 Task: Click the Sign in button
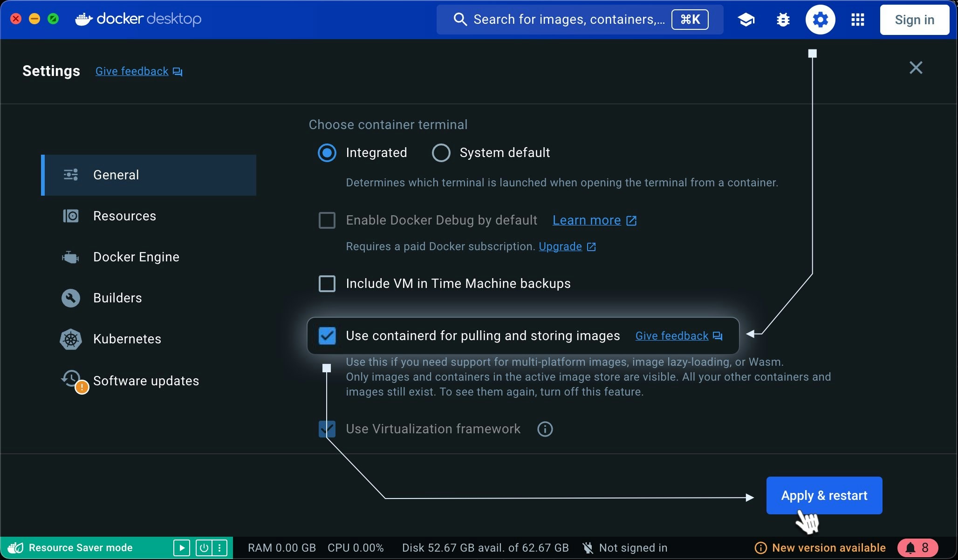[x=914, y=20]
